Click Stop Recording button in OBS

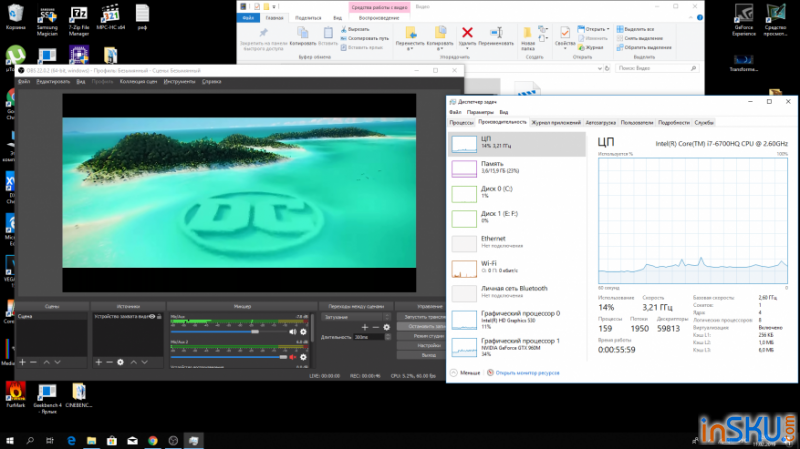421,327
